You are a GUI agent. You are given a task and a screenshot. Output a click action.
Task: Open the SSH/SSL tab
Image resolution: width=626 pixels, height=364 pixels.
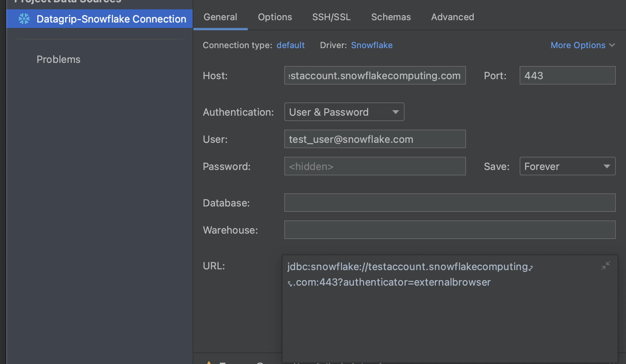(331, 17)
